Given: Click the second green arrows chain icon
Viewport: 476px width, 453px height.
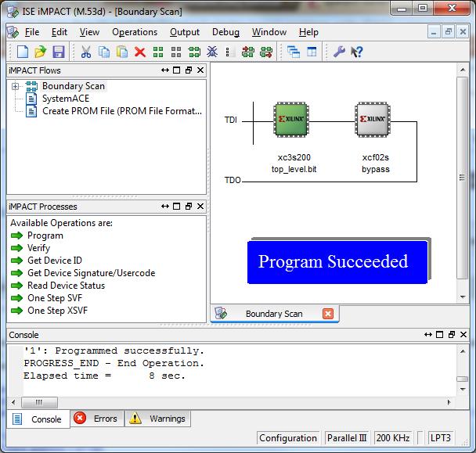Looking at the screenshot, I should click(266, 52).
